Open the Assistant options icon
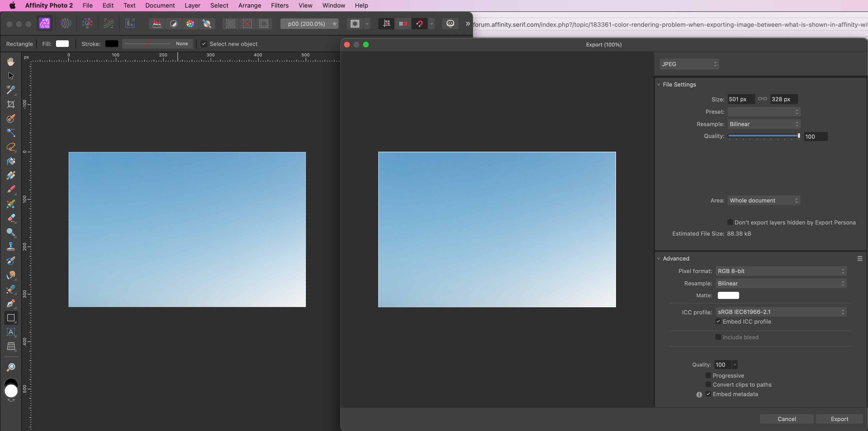This screenshot has height=431, width=868. point(450,23)
